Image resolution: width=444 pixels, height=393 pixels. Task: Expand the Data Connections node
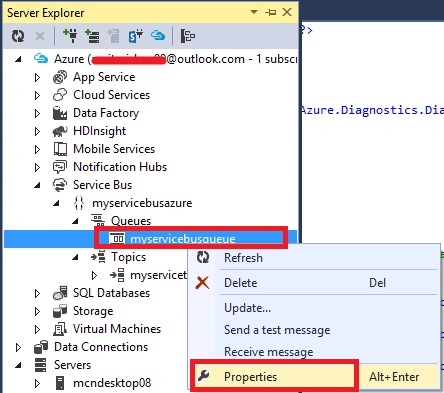click(18, 347)
